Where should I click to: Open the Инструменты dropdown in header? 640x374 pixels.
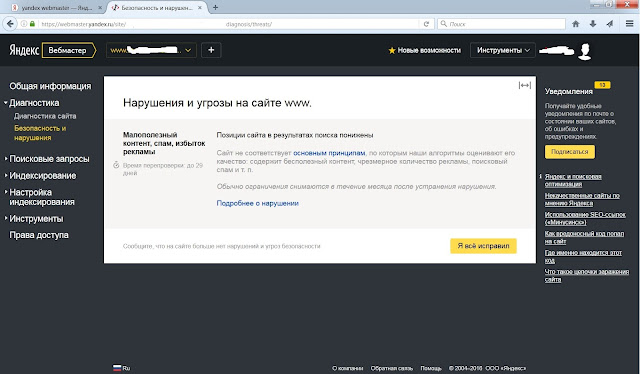point(502,50)
